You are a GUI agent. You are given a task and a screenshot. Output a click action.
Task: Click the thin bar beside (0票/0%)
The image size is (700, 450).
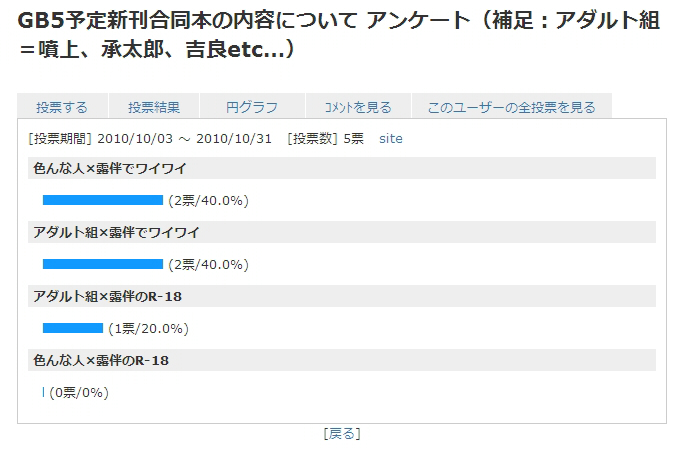tap(43, 392)
